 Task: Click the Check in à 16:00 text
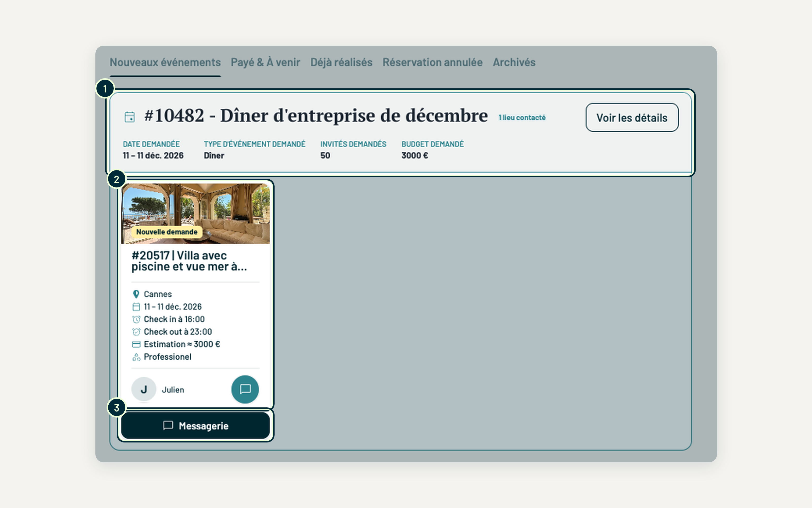pyautogui.click(x=174, y=319)
